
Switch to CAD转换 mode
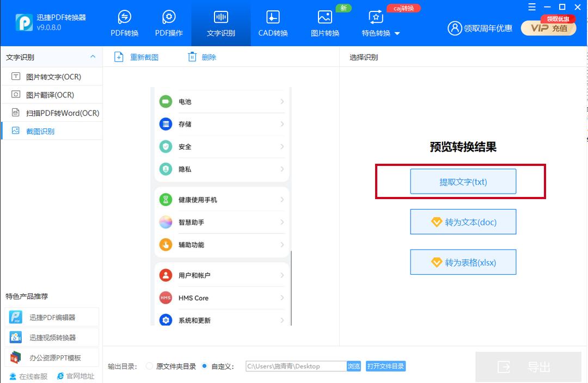pyautogui.click(x=272, y=23)
